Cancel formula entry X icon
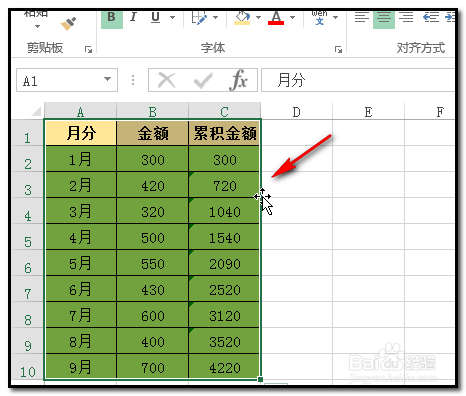Image resolution: width=466 pixels, height=396 pixels. [166, 80]
